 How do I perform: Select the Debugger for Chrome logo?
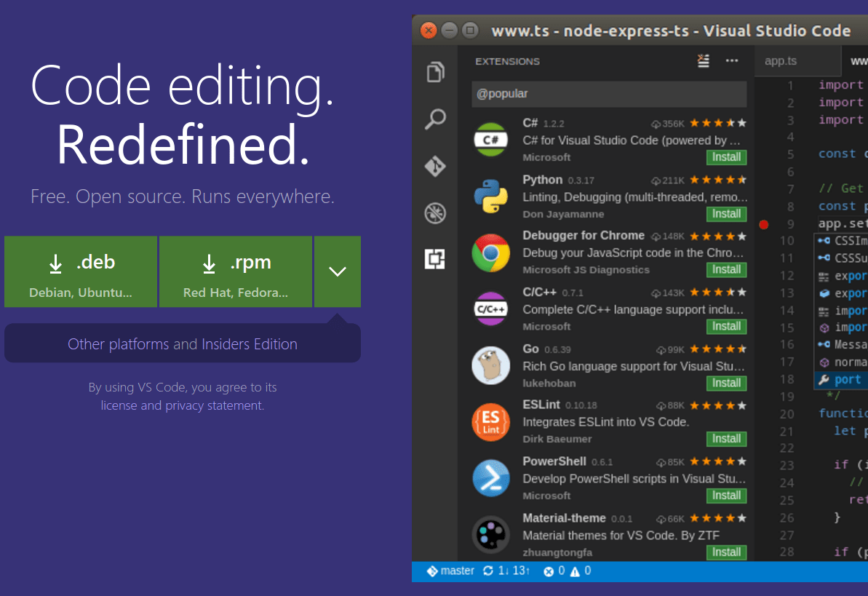pyautogui.click(x=491, y=253)
